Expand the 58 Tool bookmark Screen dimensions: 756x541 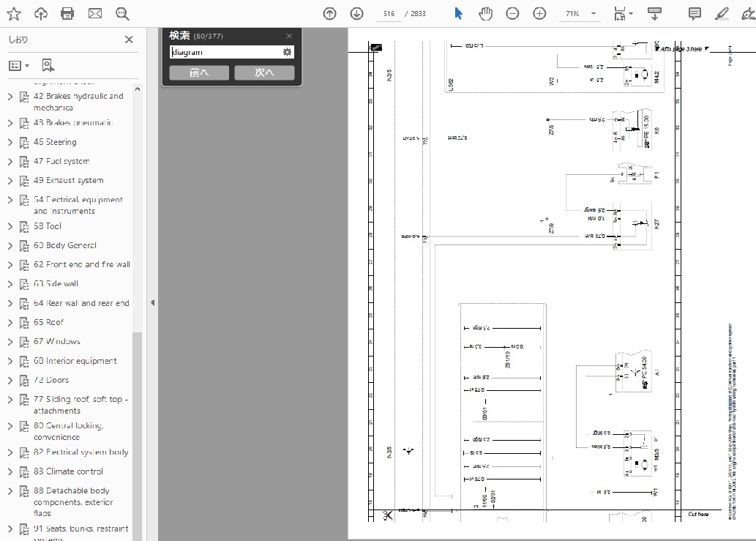pyautogui.click(x=10, y=227)
